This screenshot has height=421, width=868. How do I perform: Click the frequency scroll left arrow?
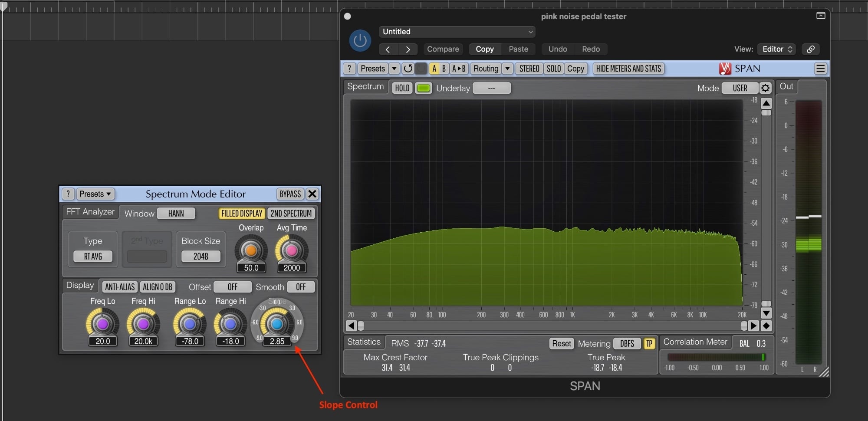351,326
